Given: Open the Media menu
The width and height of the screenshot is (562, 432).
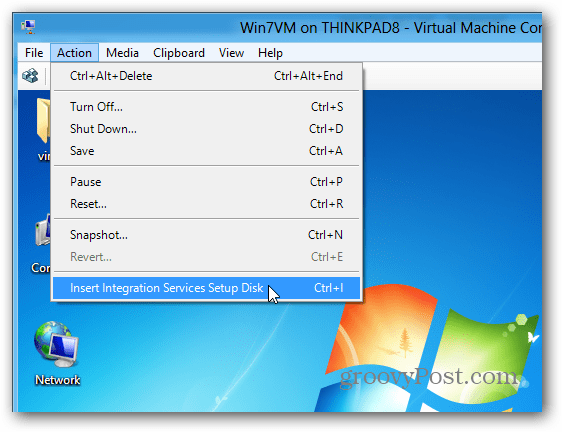Looking at the screenshot, I should coord(122,53).
